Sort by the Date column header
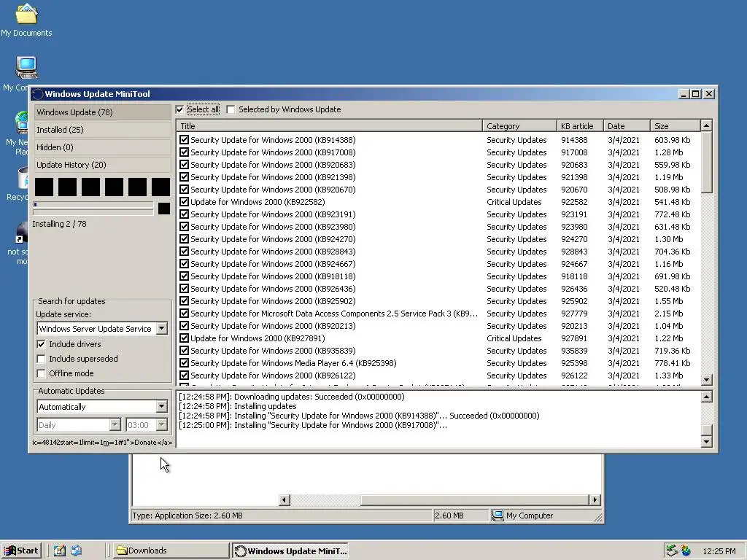Screen dimensions: 747x560 (627, 126)
